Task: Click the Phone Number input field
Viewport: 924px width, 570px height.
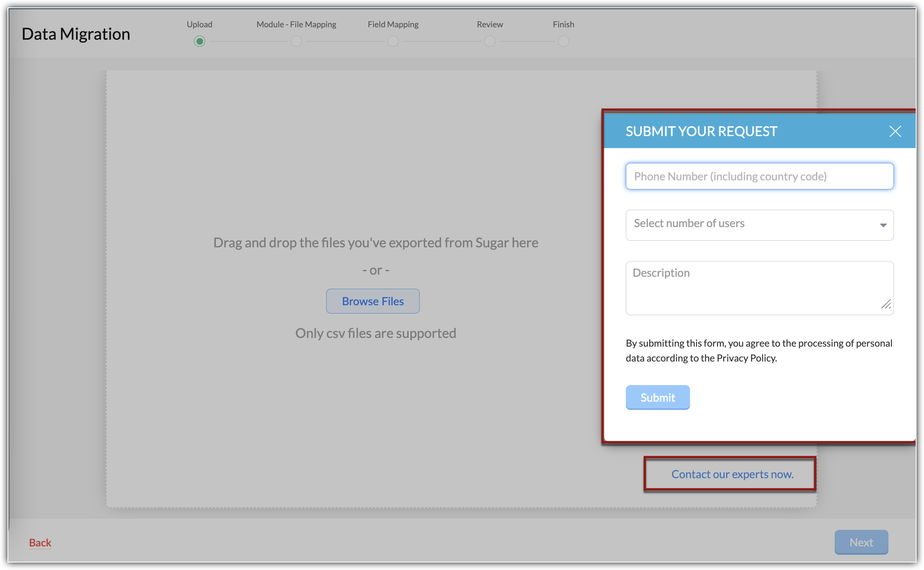Action: (x=759, y=177)
